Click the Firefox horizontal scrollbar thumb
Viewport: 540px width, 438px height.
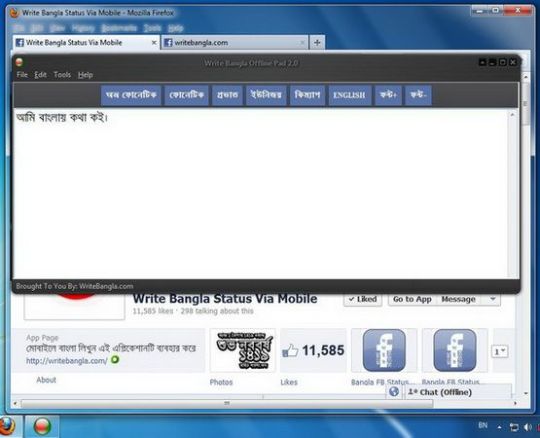227,403
